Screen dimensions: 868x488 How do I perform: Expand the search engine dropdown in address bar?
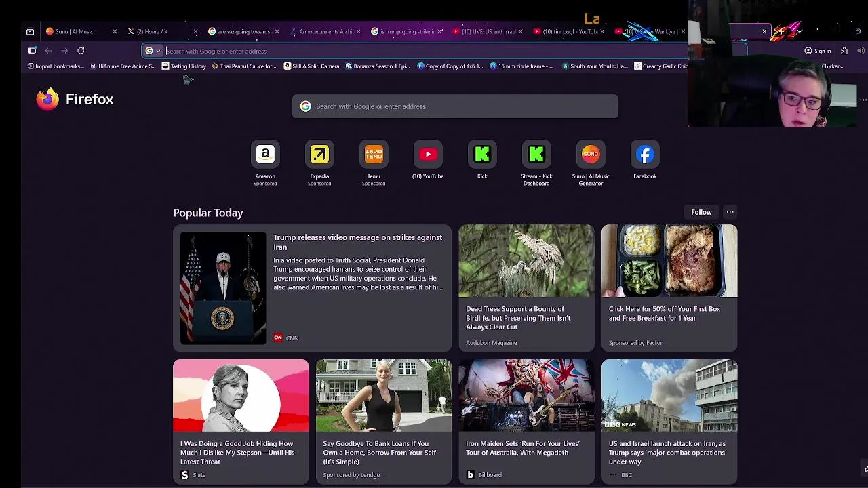pyautogui.click(x=153, y=51)
